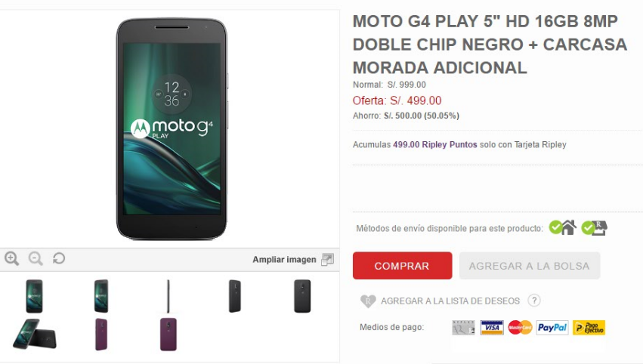The width and height of the screenshot is (643, 364).
Task: Click the zoom out magnifier icon
Action: (x=36, y=259)
